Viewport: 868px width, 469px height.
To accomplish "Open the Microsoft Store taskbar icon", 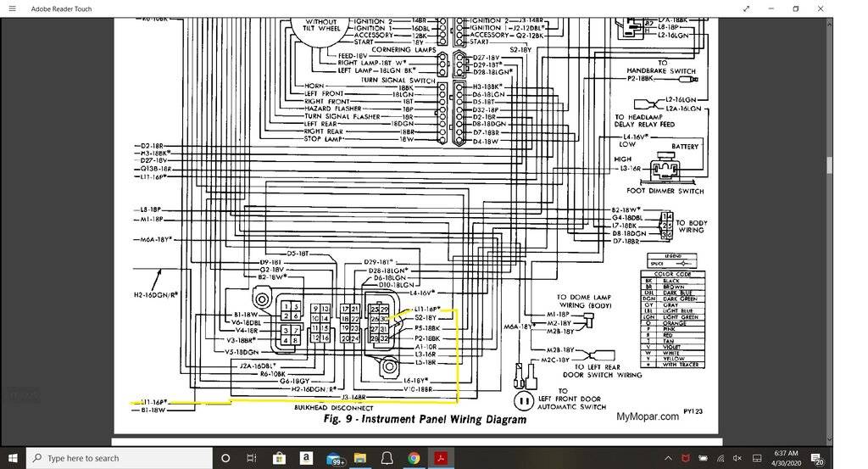I will (x=279, y=458).
